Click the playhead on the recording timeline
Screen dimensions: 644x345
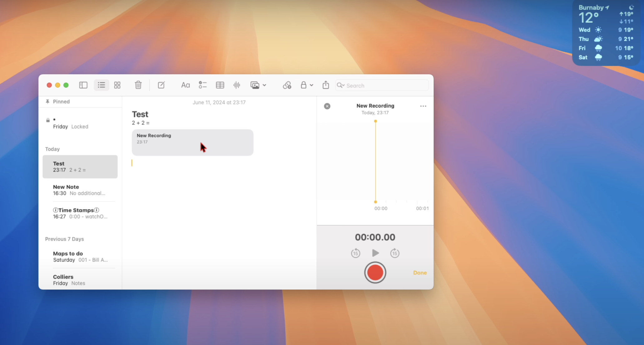point(375,121)
